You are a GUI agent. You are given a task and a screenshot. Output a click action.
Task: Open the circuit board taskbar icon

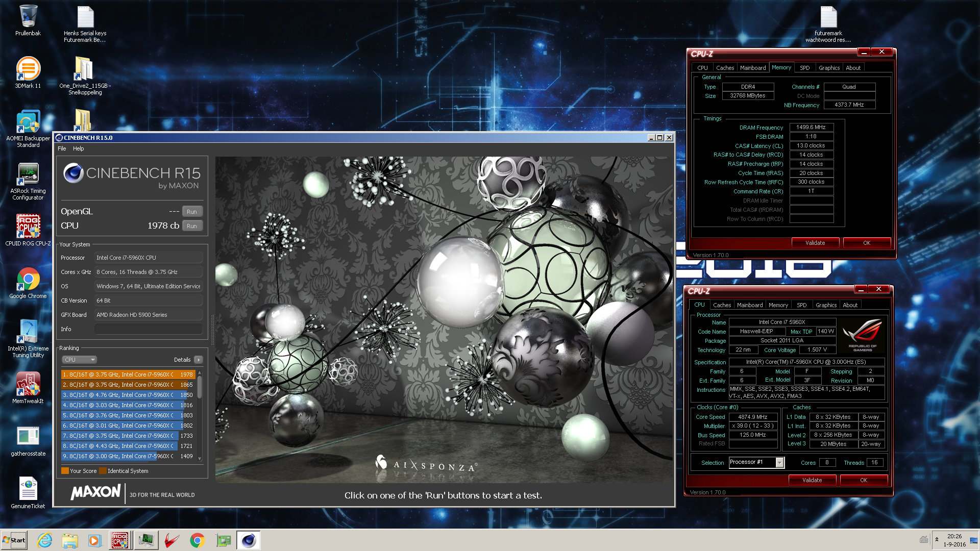click(223, 540)
